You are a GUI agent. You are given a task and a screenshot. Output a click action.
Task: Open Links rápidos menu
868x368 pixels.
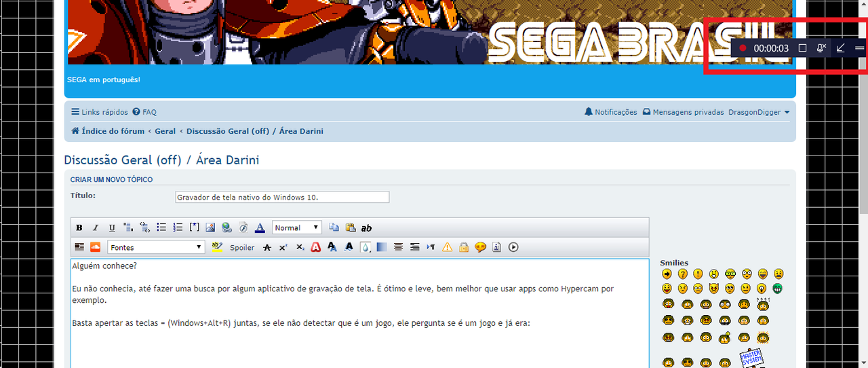coord(100,112)
